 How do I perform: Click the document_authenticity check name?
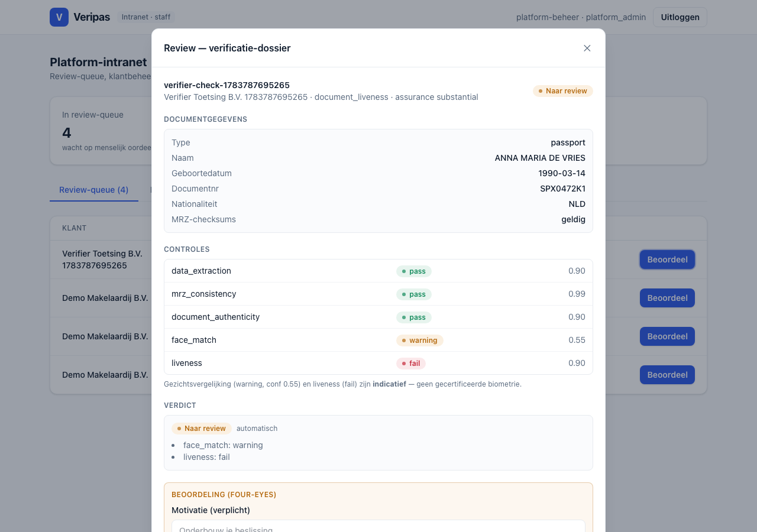click(215, 317)
